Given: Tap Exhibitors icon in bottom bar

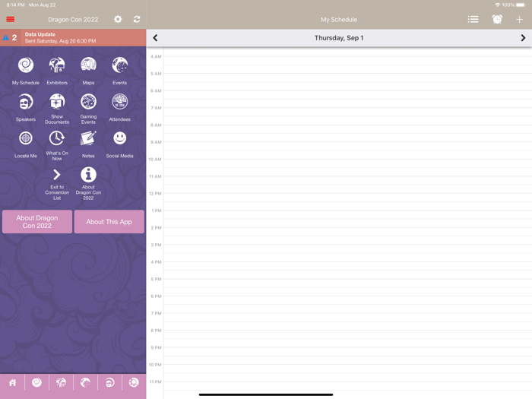Looking at the screenshot, I should pyautogui.click(x=61, y=383).
